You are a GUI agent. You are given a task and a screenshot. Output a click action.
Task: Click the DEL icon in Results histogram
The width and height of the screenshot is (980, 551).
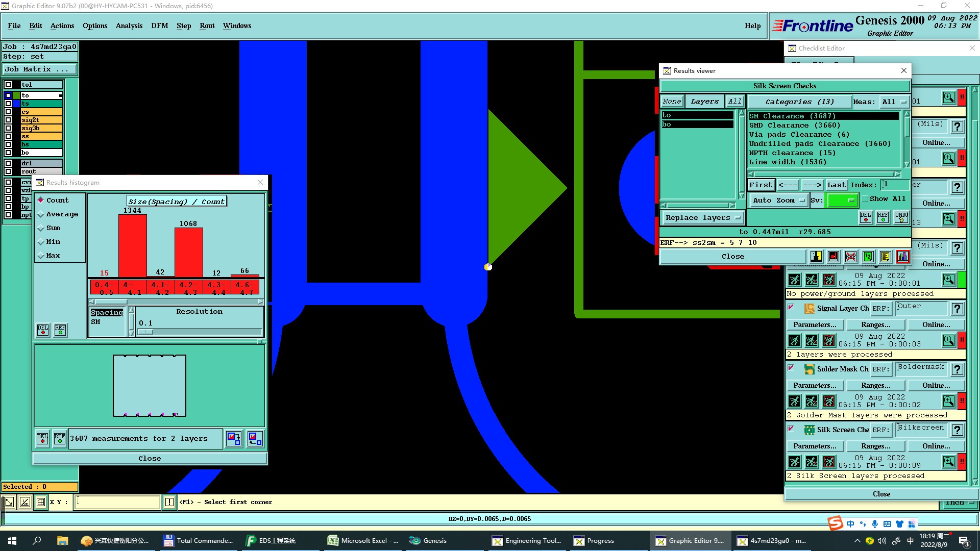(x=43, y=330)
